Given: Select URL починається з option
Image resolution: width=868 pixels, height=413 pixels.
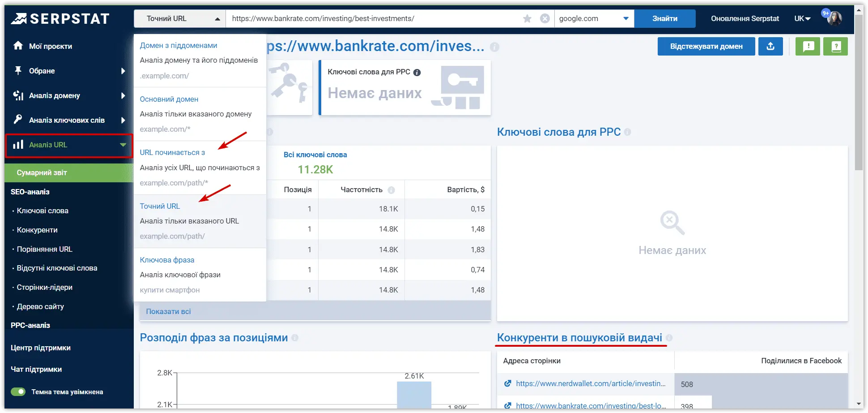Looking at the screenshot, I should click(172, 152).
